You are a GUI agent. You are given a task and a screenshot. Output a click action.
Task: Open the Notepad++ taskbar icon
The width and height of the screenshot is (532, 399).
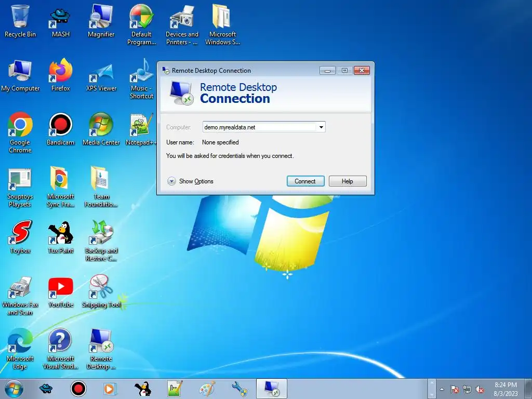175,389
